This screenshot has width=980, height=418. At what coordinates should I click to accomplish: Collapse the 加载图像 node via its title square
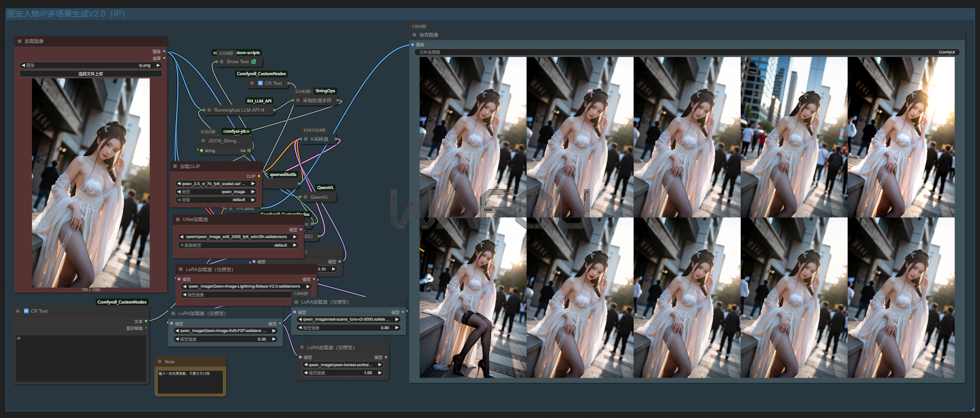(x=19, y=41)
